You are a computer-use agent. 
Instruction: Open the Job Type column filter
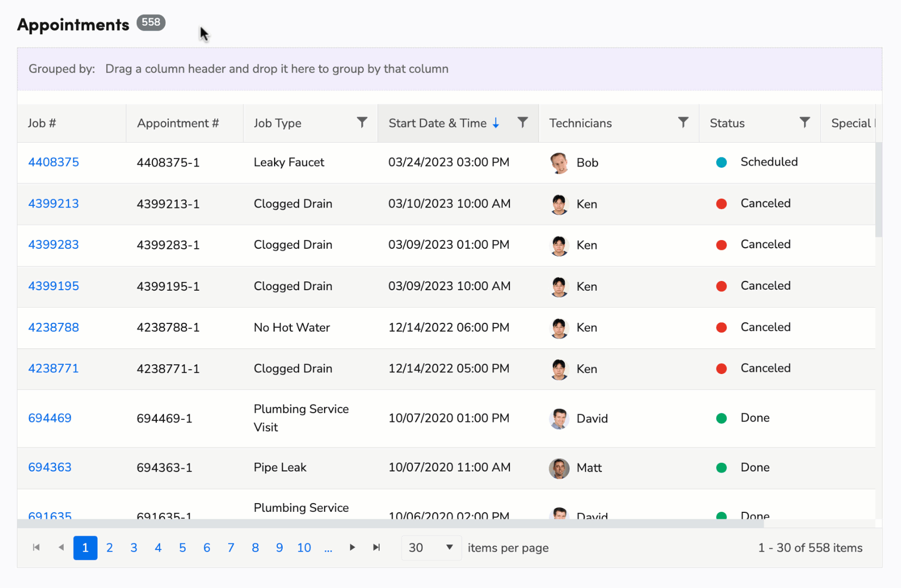[363, 123]
